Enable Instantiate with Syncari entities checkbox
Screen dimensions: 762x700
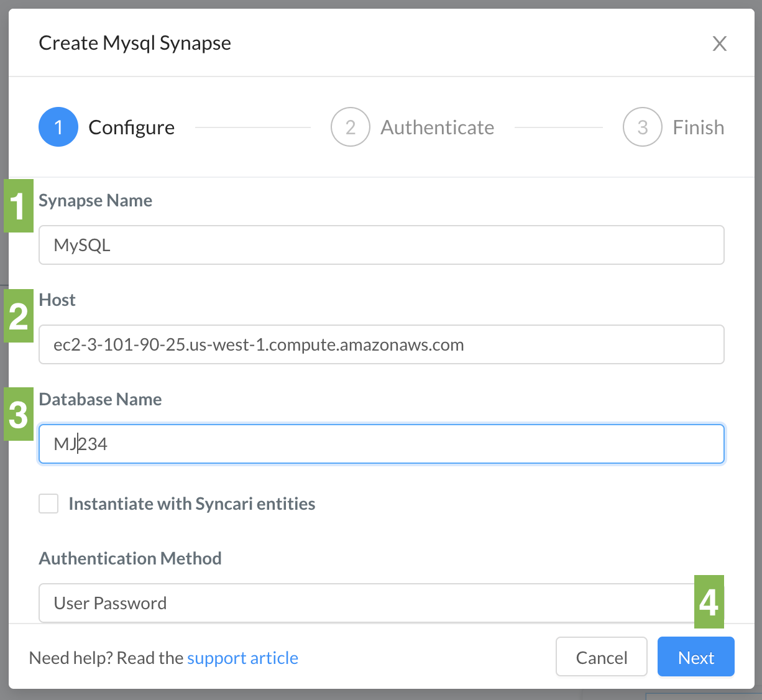tap(48, 504)
